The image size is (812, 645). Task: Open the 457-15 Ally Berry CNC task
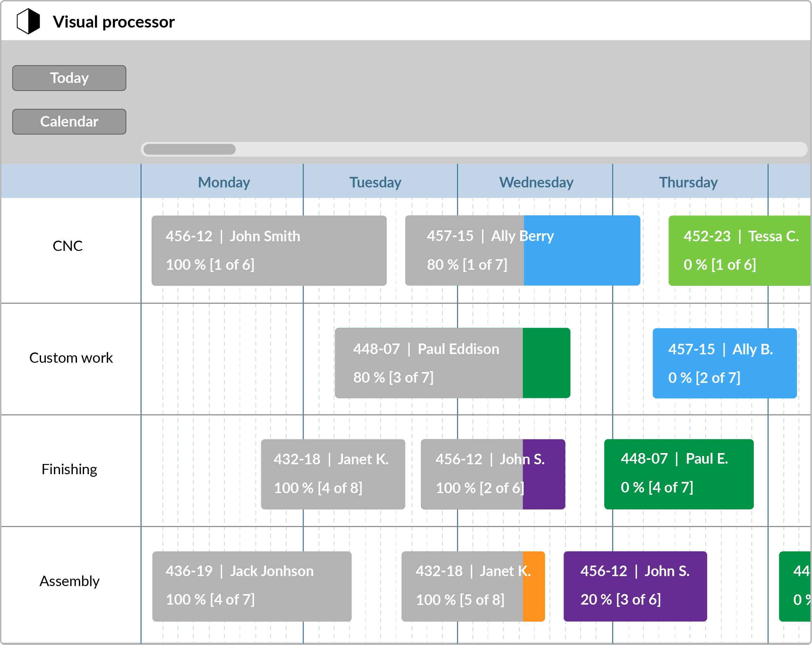coord(523,251)
